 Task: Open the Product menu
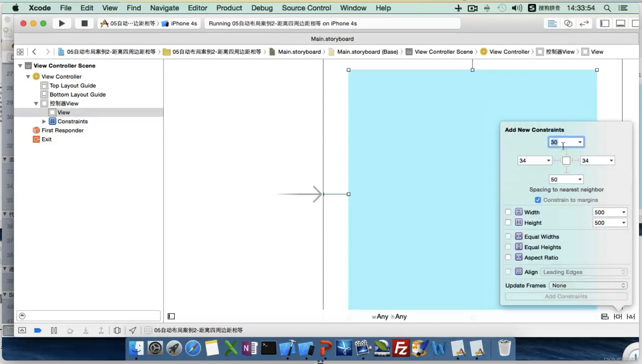(x=229, y=8)
